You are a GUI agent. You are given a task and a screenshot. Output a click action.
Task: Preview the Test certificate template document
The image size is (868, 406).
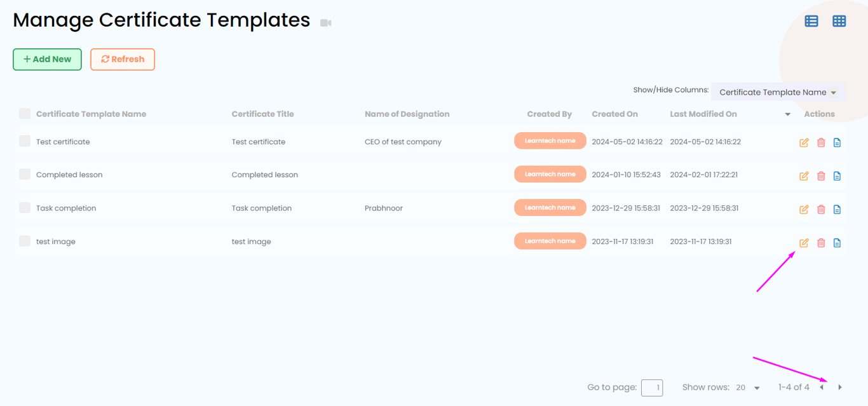[x=837, y=142]
